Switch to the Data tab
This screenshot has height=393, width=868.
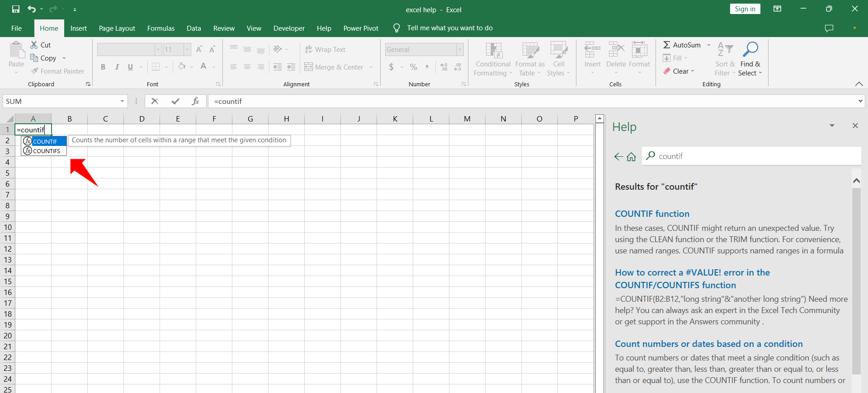194,28
